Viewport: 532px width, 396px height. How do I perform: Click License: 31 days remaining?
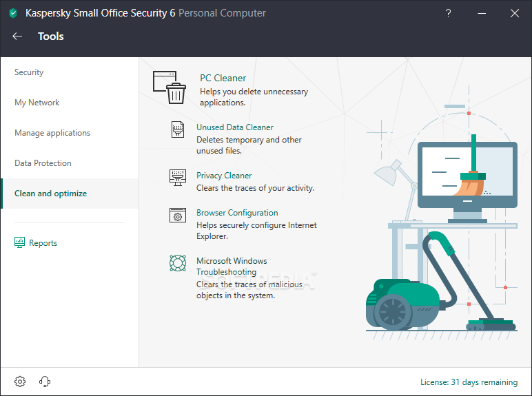click(x=469, y=382)
